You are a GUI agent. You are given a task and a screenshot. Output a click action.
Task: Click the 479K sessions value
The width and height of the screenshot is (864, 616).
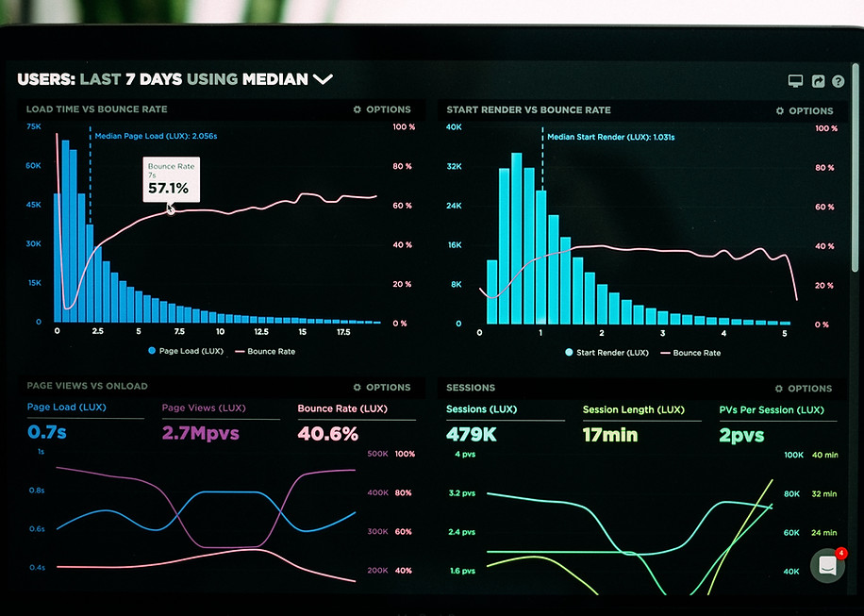[471, 435]
